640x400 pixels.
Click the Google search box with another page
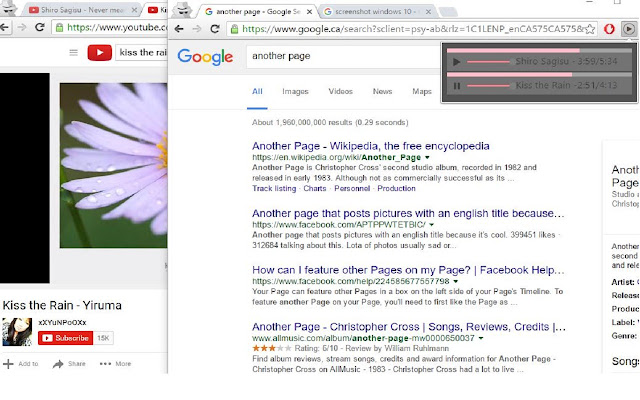pos(343,56)
